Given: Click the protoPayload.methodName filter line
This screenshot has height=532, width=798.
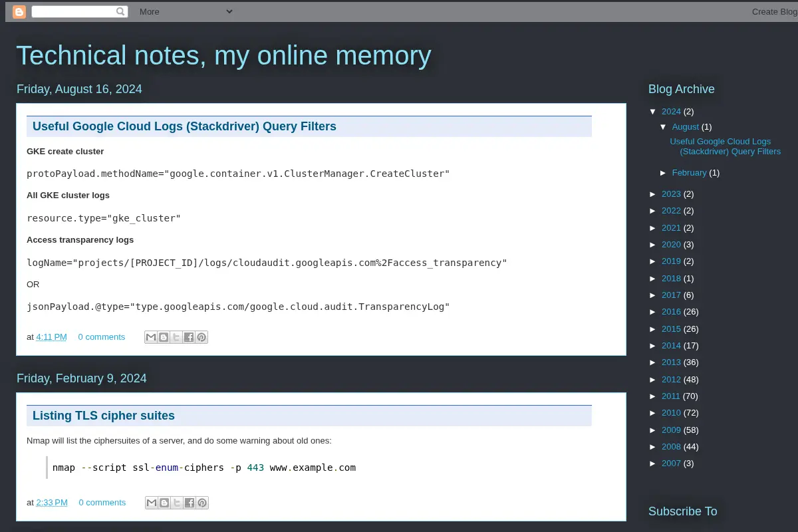Looking at the screenshot, I should coord(238,174).
